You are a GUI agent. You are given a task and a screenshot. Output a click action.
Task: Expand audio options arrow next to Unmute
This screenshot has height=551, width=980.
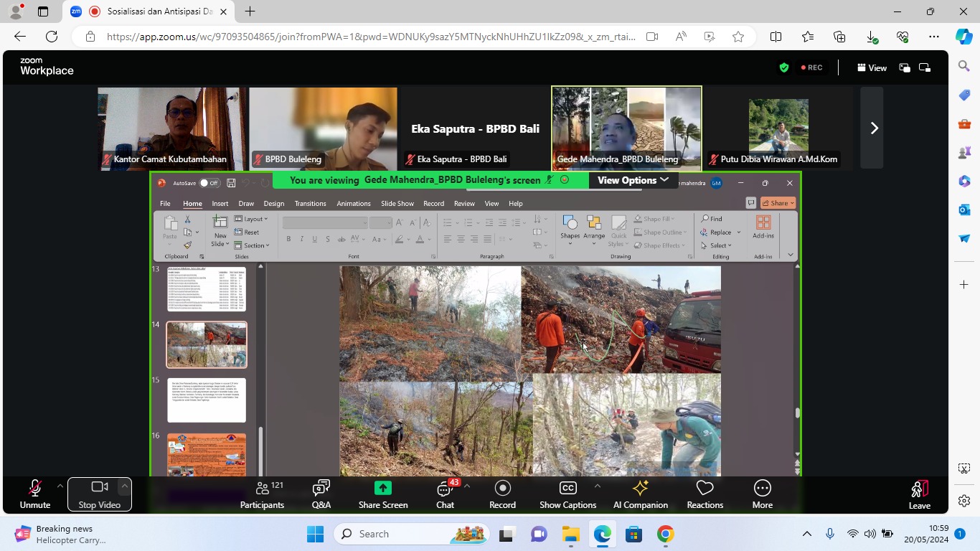pos(60,486)
